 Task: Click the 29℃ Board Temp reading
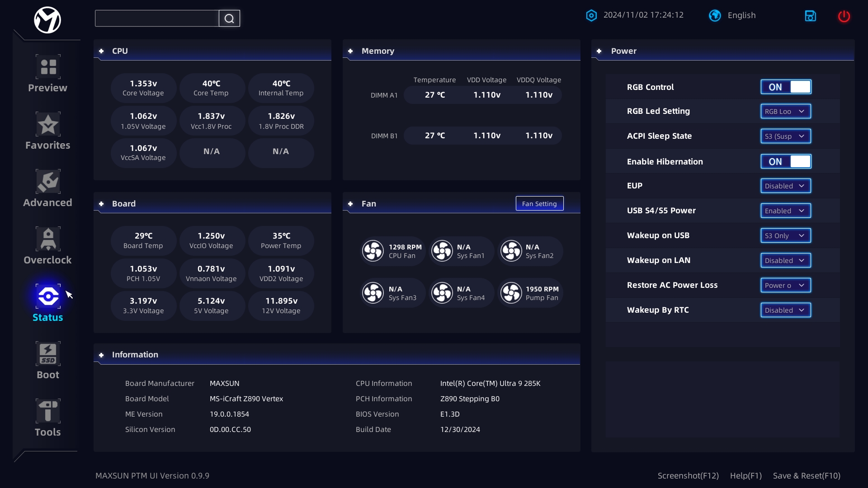[x=143, y=241]
